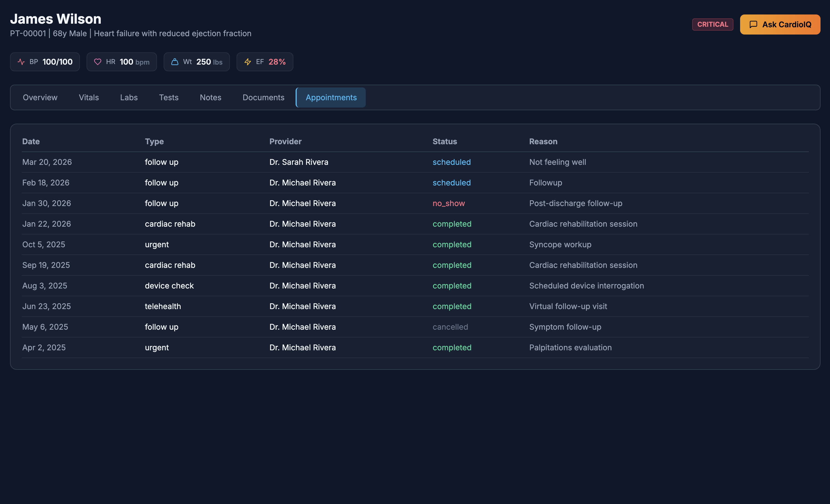
Task: Open the Notes tab
Action: pos(210,98)
